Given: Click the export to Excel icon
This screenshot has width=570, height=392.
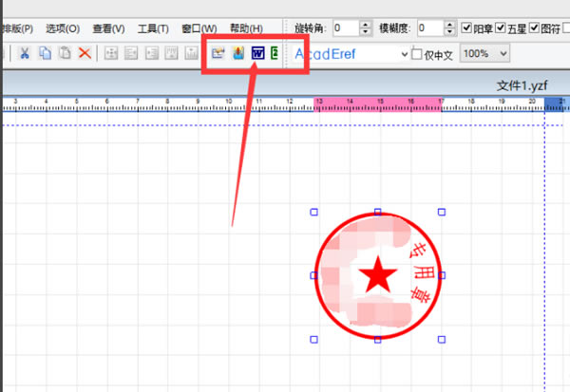Looking at the screenshot, I should (275, 54).
